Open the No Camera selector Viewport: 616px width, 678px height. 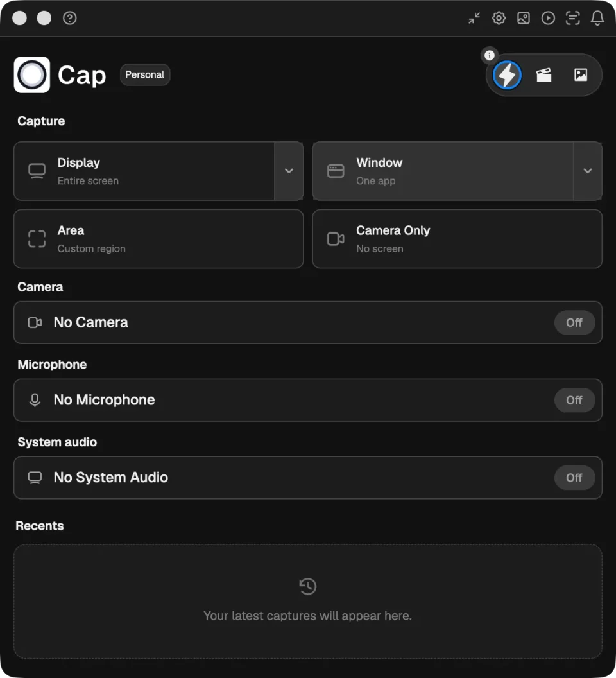tap(308, 322)
